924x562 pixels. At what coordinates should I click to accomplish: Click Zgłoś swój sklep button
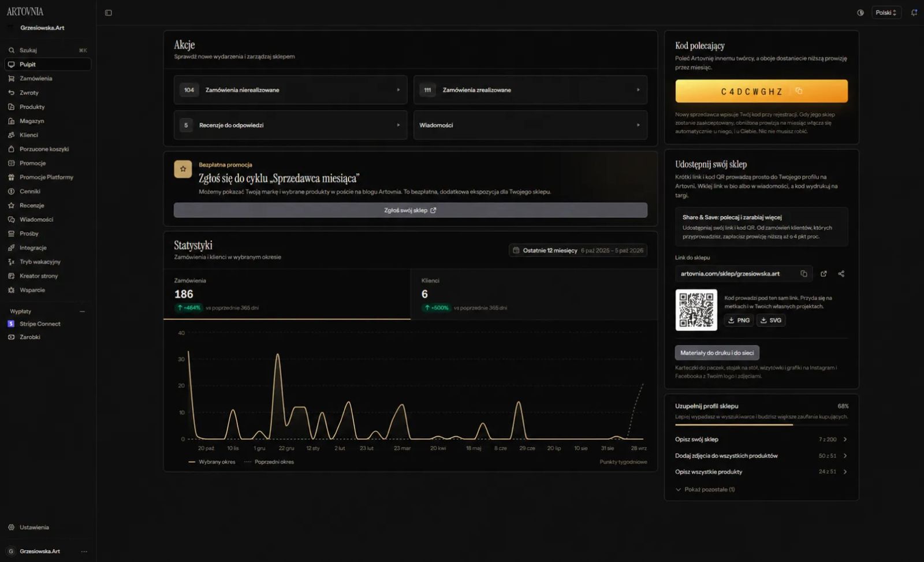(411, 210)
